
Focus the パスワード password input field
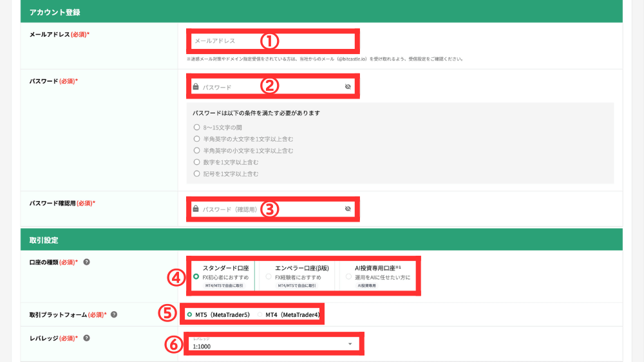click(x=272, y=87)
